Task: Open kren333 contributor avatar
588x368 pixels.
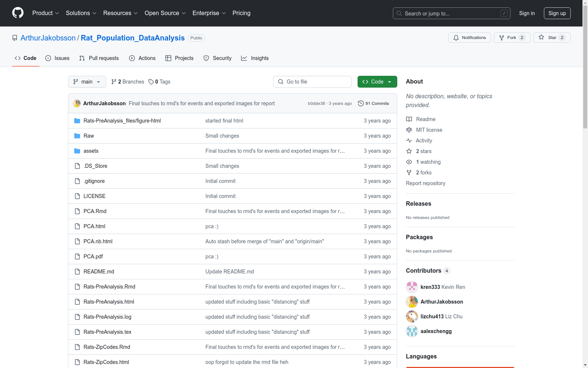Action: tap(412, 287)
